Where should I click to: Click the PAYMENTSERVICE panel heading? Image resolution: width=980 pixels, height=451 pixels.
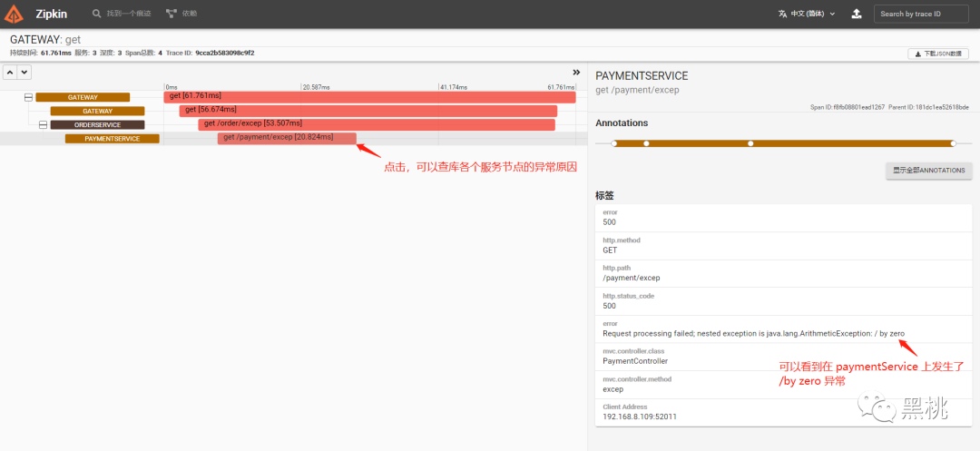[x=642, y=75]
